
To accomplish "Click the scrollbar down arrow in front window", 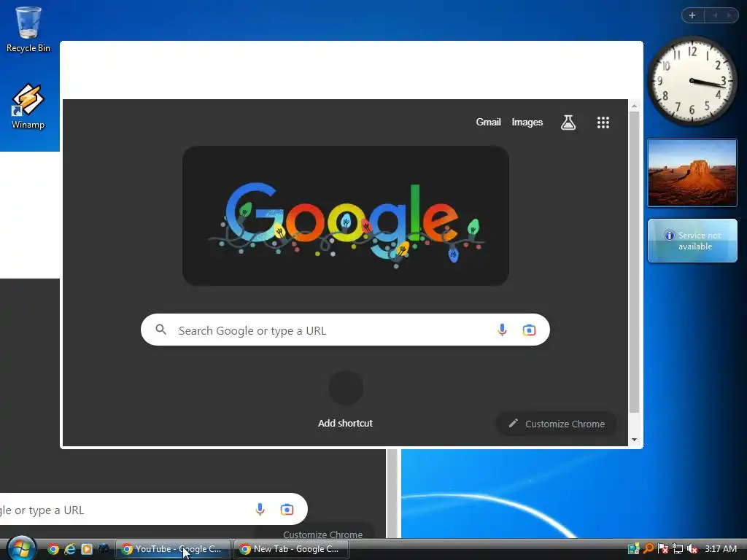I will coord(634,440).
